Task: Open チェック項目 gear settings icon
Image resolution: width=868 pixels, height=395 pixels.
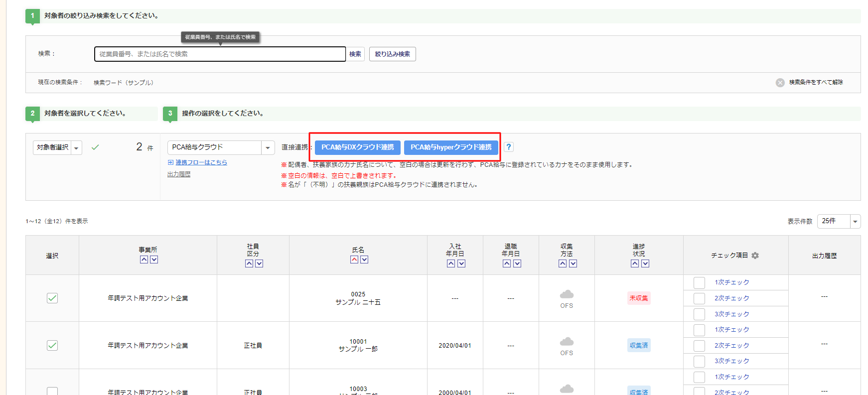Action: [x=755, y=256]
